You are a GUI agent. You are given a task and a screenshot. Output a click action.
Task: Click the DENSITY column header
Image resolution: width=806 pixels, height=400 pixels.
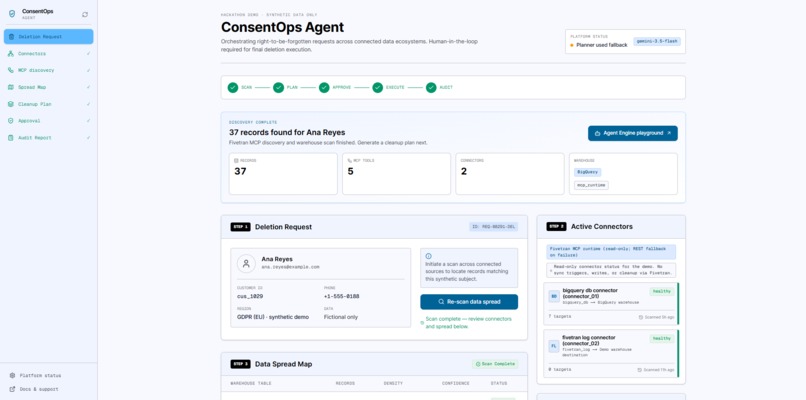click(x=393, y=384)
